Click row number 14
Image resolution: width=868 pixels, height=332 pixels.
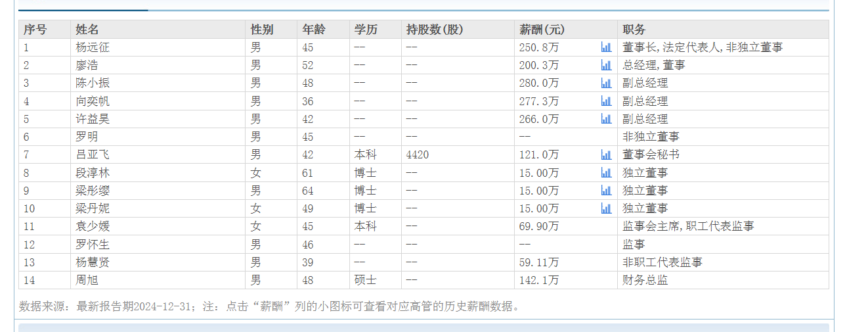[x=29, y=280]
